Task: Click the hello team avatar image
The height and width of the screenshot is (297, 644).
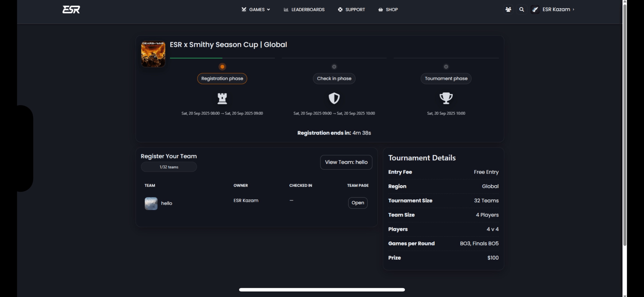Action: pyautogui.click(x=151, y=203)
